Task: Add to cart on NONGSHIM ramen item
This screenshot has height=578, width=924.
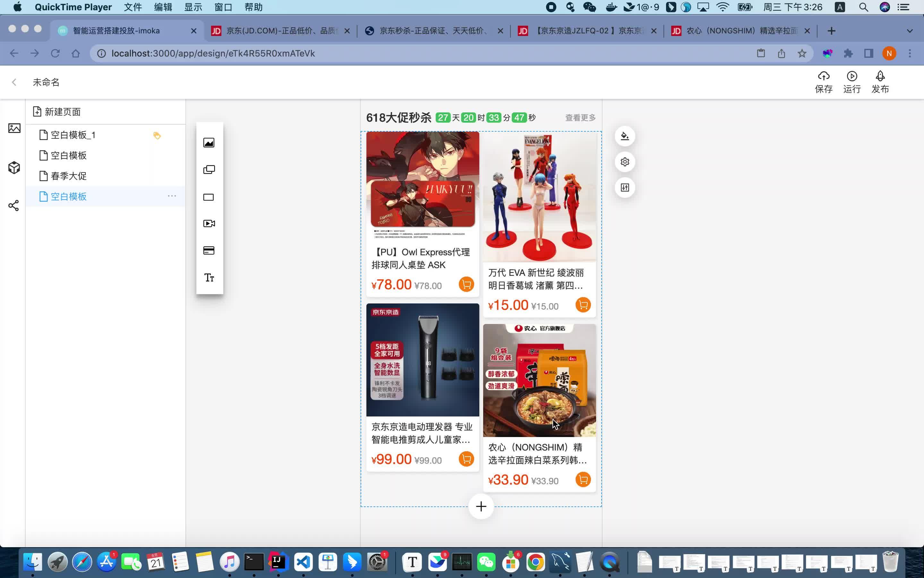Action: pos(583,480)
